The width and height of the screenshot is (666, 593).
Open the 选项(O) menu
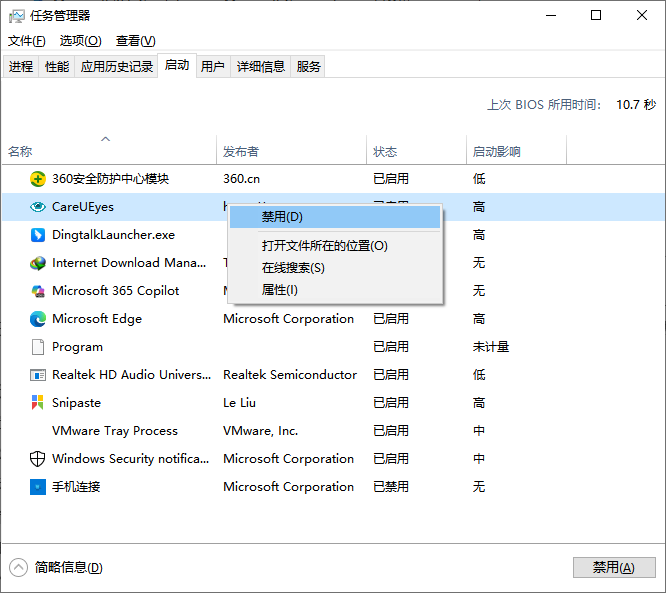(81, 41)
